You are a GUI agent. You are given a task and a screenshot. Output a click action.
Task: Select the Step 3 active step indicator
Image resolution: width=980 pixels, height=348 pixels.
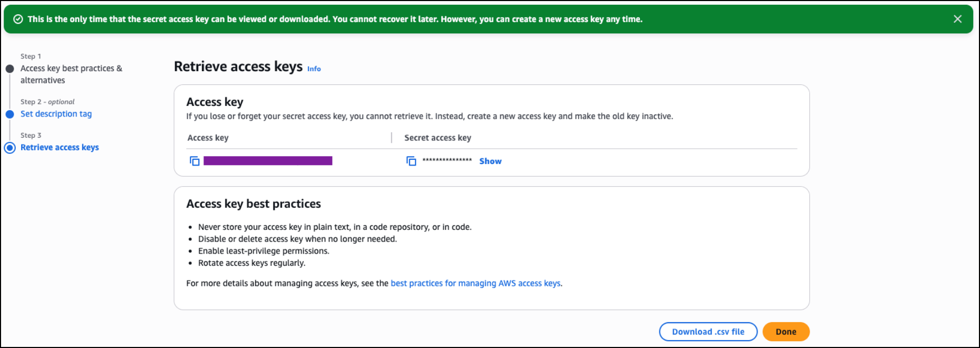[9, 148]
